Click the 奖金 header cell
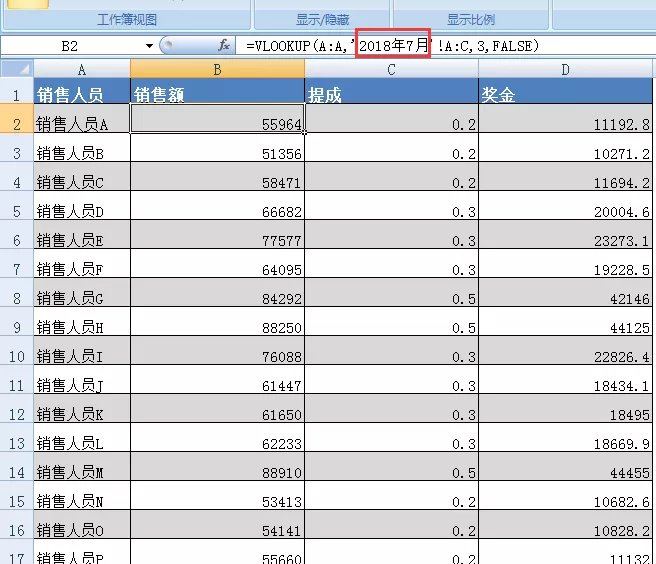The image size is (656, 564). pos(565,91)
